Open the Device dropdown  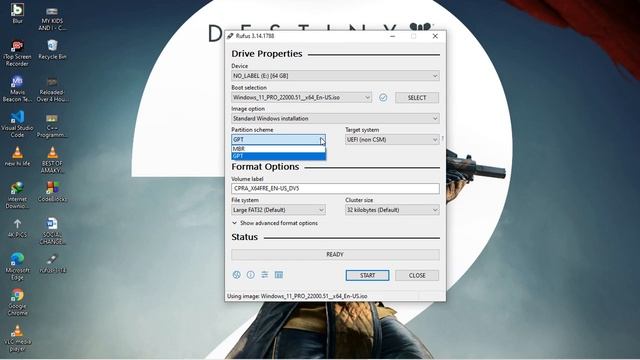(x=335, y=76)
